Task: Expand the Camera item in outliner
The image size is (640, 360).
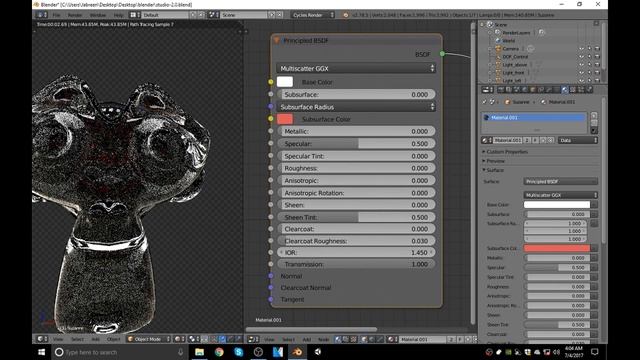Action: tap(490, 49)
